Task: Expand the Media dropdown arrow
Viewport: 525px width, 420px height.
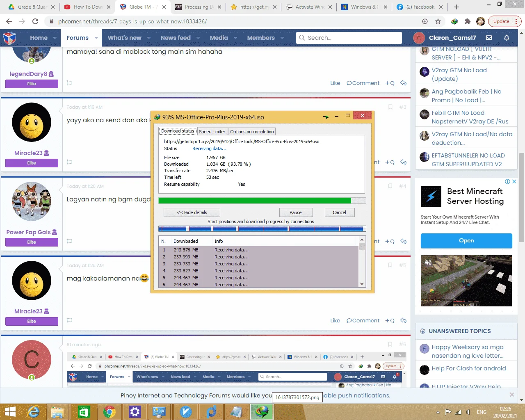Action: click(x=235, y=38)
